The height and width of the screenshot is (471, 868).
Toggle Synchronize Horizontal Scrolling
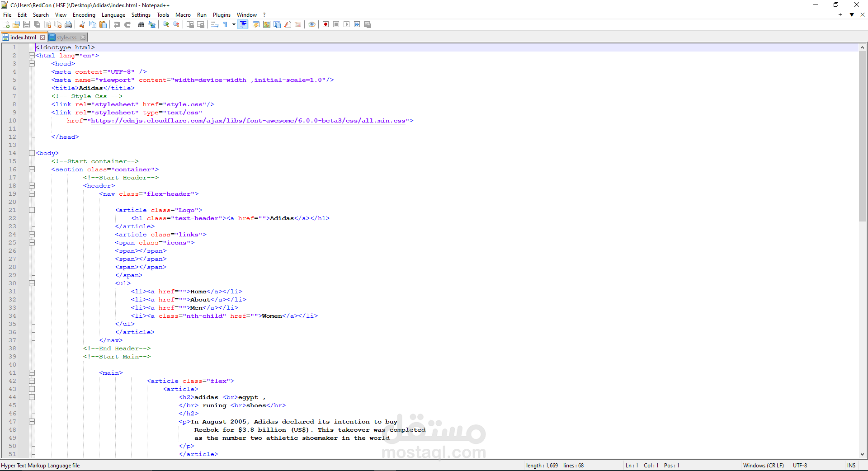201,24
